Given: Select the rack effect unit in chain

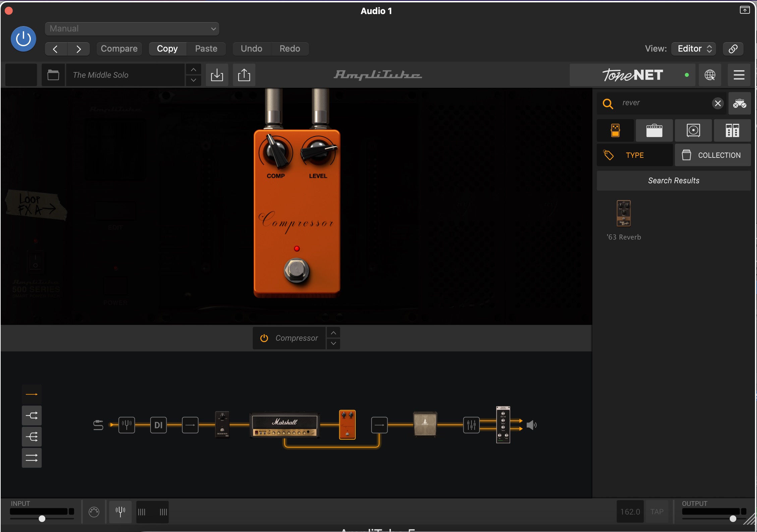Looking at the screenshot, I should pyautogui.click(x=503, y=425).
